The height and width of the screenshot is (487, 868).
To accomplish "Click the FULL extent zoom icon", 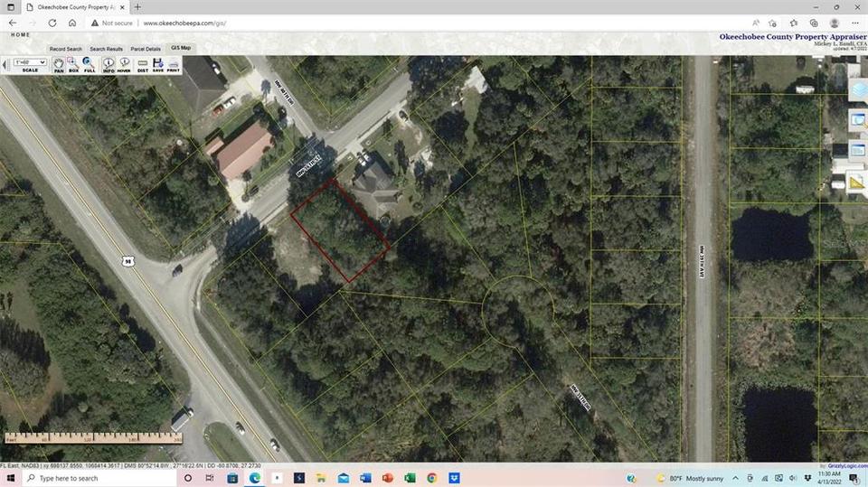I will point(90,65).
